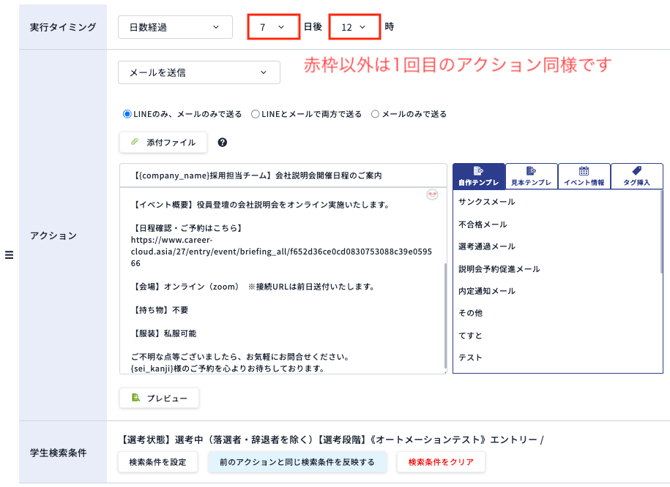Open the 日数経過 timing dropdown
This screenshot has width=670, height=487.
pyautogui.click(x=175, y=27)
